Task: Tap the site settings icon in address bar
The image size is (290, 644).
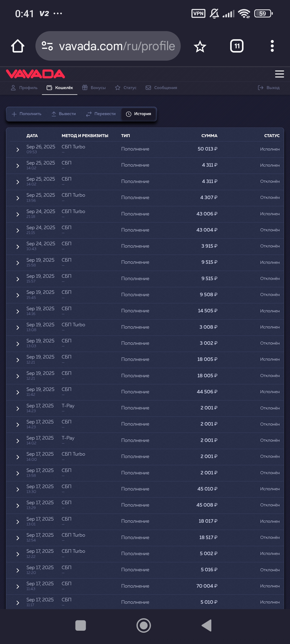Action: [47, 46]
